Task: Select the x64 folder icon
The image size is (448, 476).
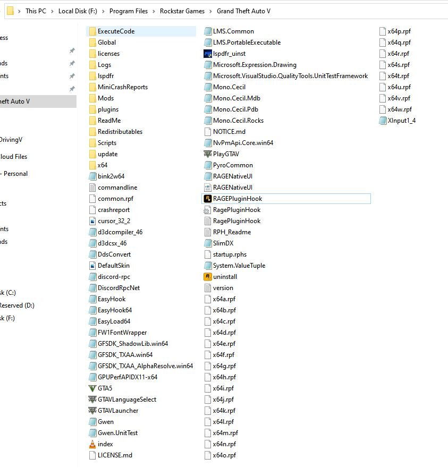Action: point(92,165)
